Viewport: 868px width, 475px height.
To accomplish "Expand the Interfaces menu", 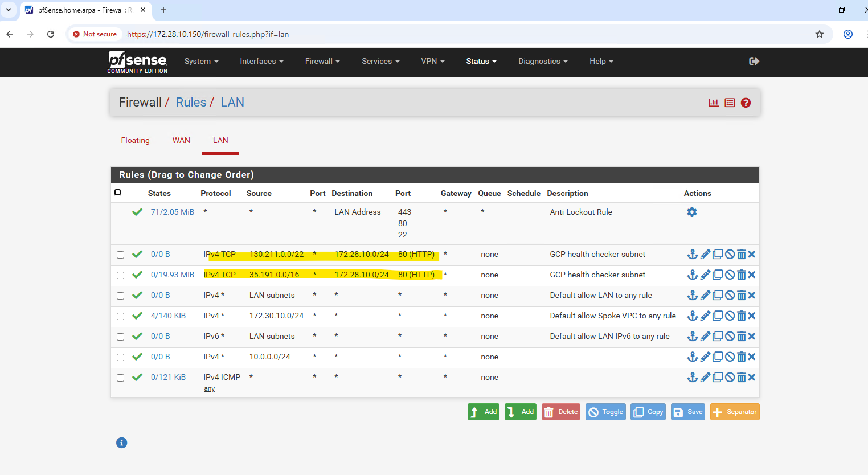I will [261, 62].
